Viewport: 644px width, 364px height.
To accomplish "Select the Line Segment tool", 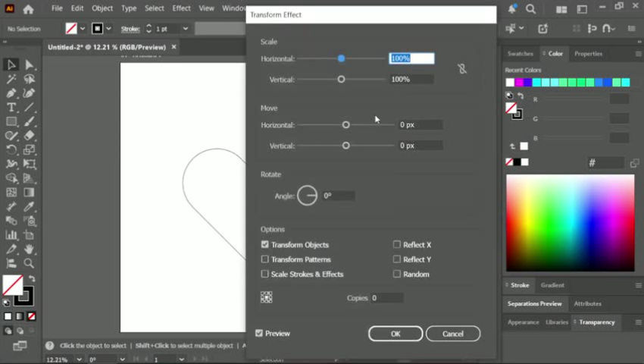I will tap(29, 108).
